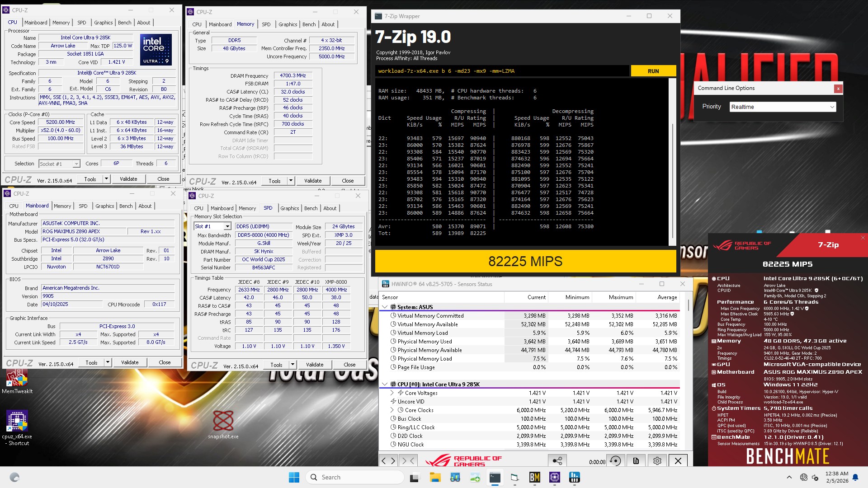868x488 pixels.
Task: Show hidden tray icons chevron
Action: (789, 477)
